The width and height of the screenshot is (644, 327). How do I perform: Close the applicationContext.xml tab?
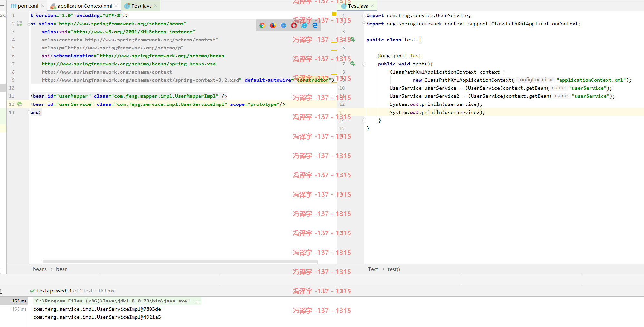(x=116, y=6)
